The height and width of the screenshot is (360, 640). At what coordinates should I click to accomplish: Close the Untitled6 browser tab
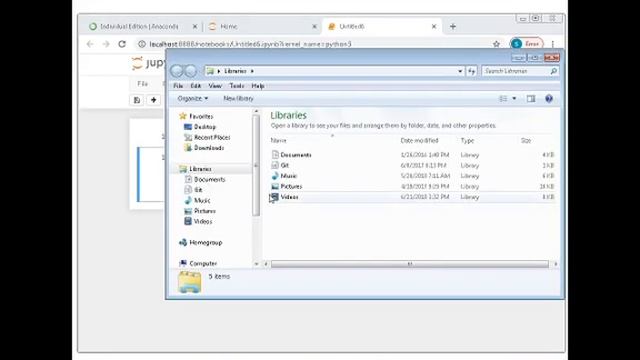pyautogui.click(x=434, y=27)
